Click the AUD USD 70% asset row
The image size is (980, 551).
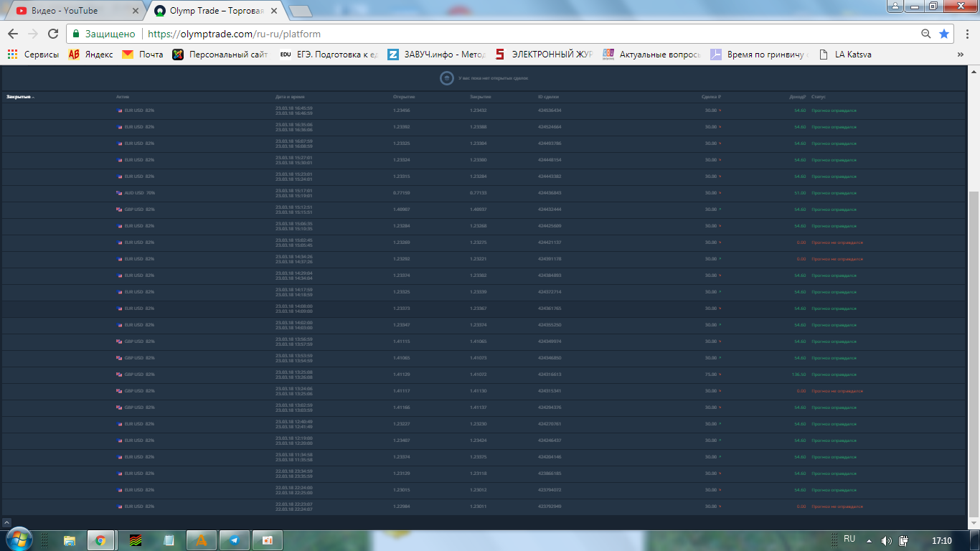click(485, 193)
